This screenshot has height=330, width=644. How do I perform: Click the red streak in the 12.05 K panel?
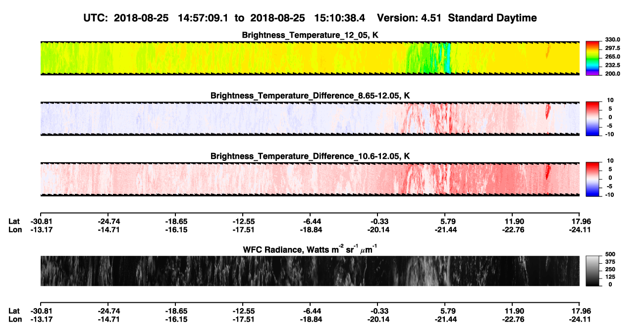click(547, 51)
